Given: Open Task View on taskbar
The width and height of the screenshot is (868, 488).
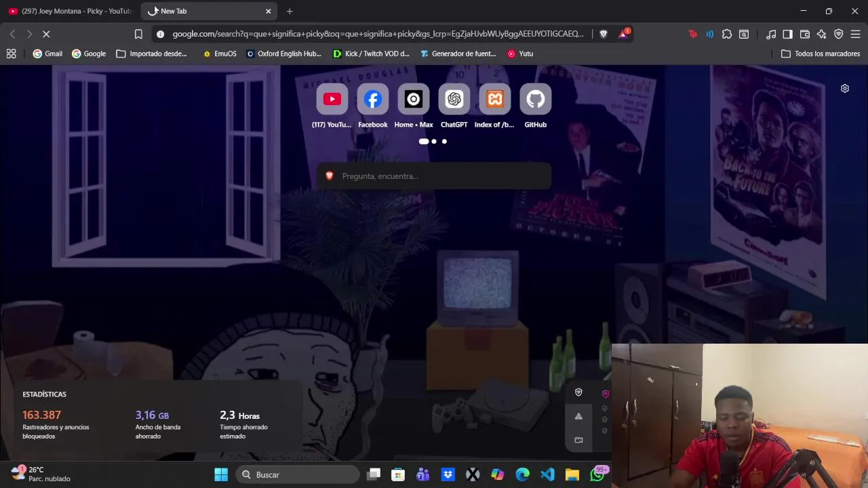Looking at the screenshot, I should pyautogui.click(x=374, y=474).
